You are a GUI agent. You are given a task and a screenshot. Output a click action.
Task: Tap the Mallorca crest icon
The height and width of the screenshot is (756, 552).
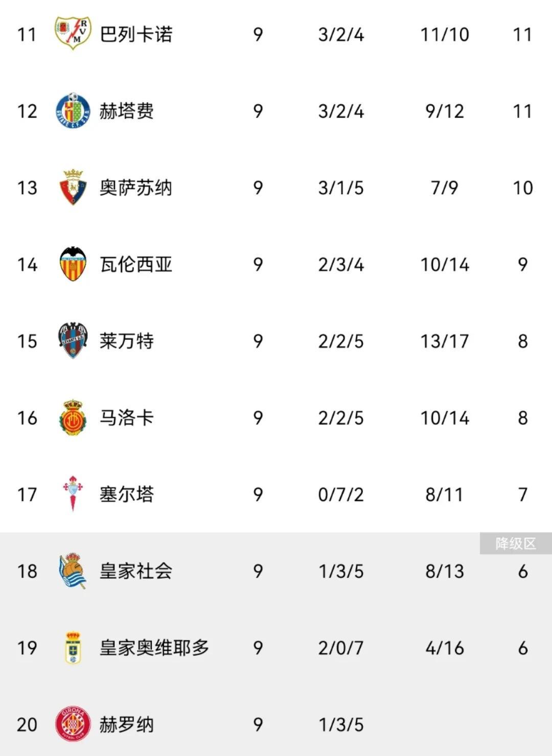pos(73,418)
